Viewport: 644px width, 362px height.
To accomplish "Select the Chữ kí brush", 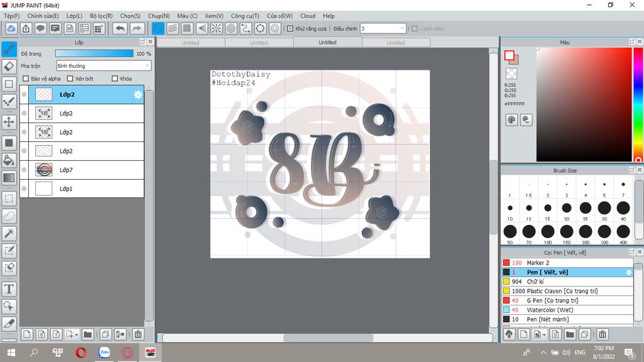I will 567,282.
